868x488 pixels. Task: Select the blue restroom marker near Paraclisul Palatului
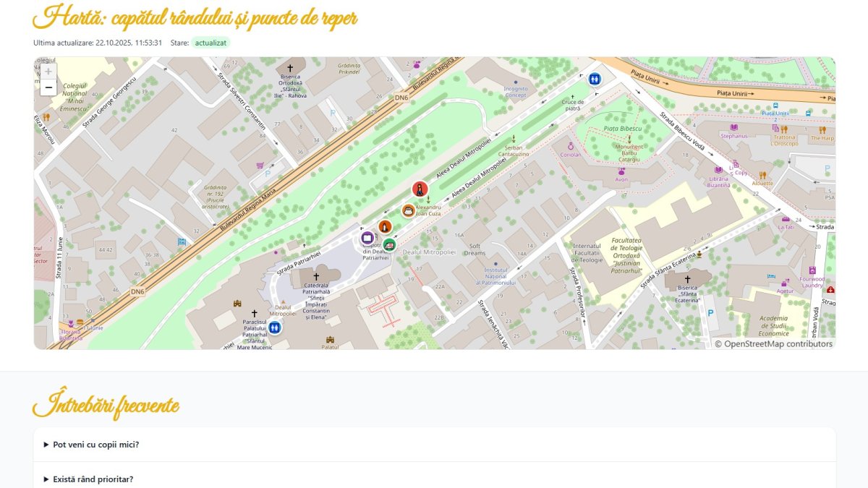(x=275, y=327)
